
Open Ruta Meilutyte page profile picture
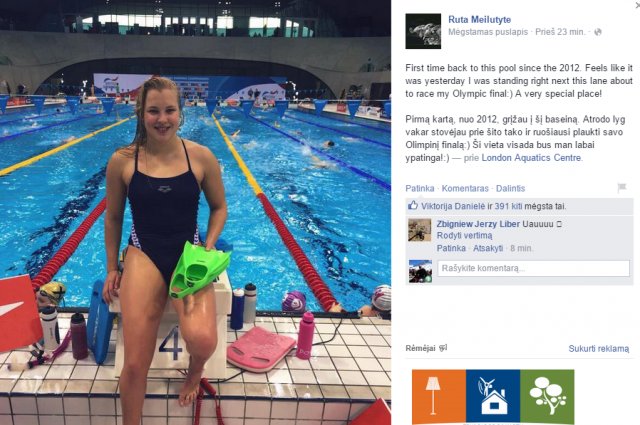click(x=423, y=31)
